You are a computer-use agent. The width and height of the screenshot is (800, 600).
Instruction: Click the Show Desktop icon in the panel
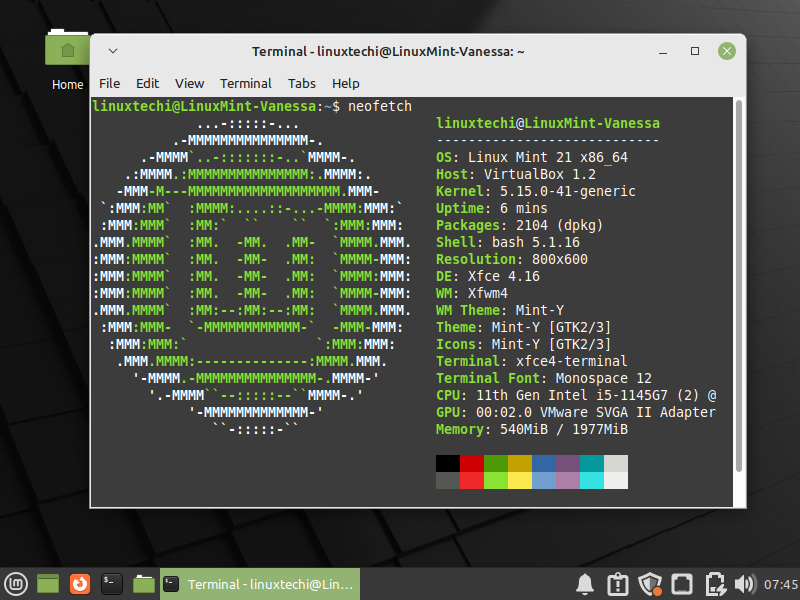click(x=48, y=584)
